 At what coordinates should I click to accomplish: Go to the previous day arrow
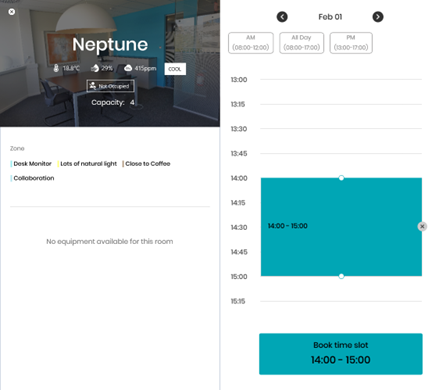(x=282, y=17)
